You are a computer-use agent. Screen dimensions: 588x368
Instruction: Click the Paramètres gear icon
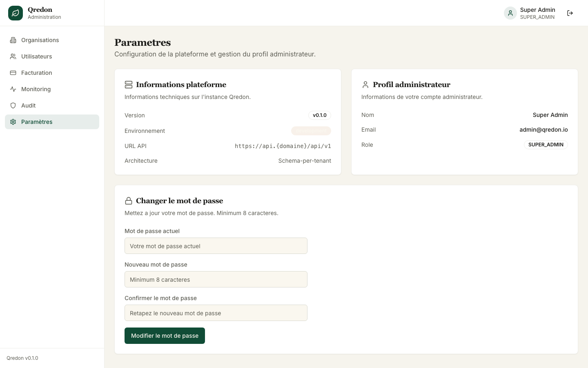13,122
